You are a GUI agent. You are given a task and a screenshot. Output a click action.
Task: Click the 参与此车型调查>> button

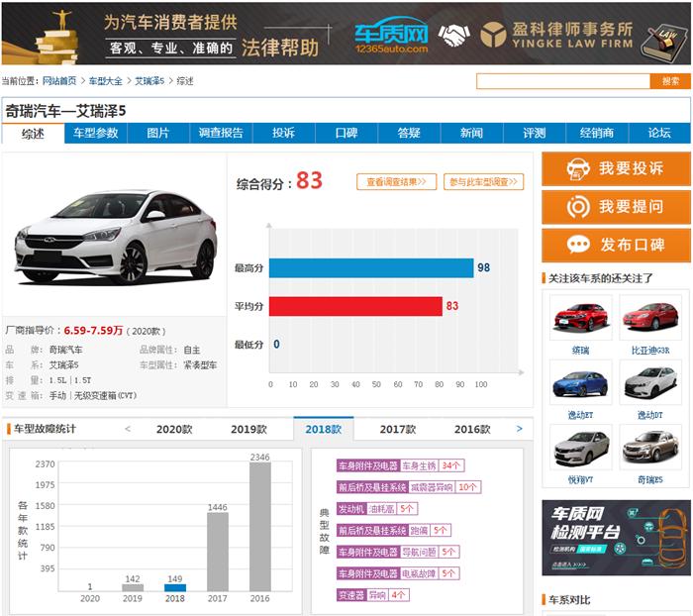tap(483, 182)
